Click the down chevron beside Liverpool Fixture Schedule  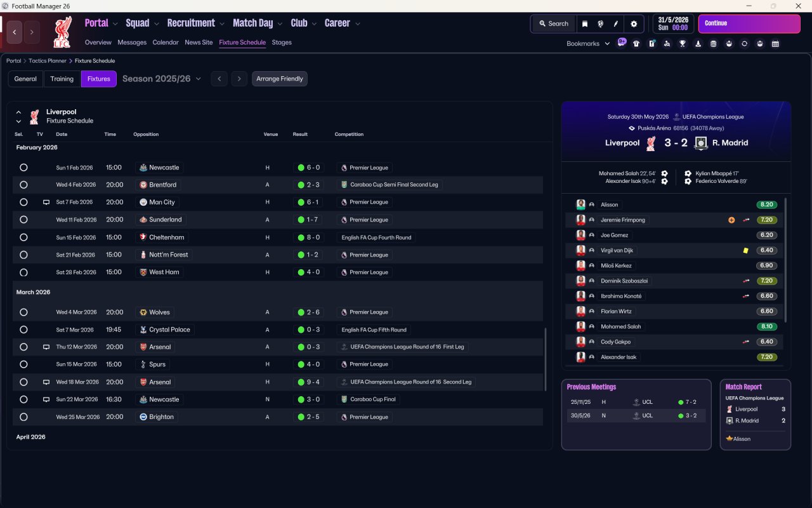[18, 121]
